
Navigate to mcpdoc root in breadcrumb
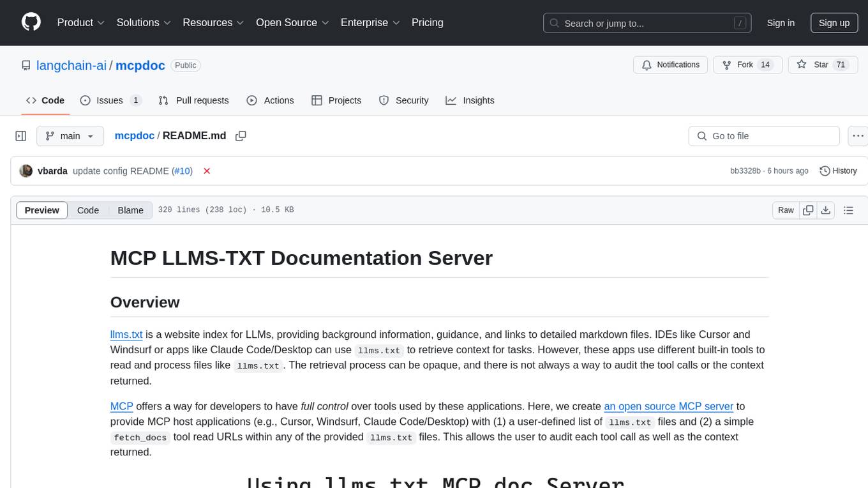[134, 135]
